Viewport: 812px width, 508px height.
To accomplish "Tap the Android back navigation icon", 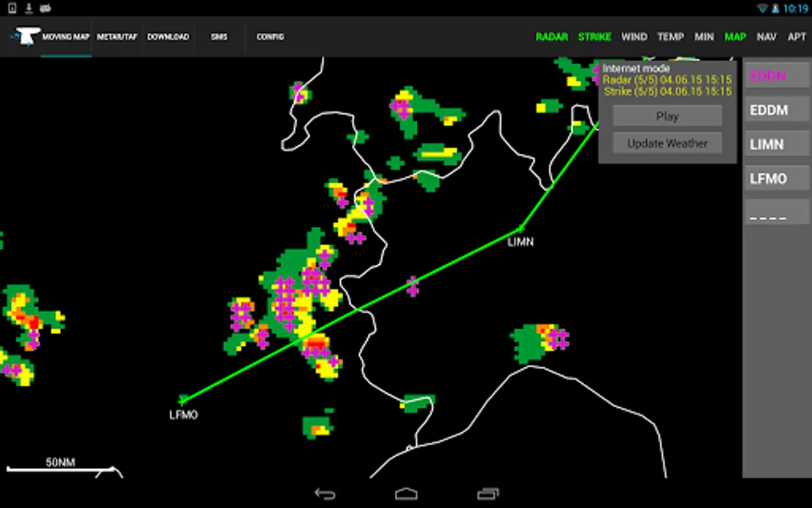I will point(325,494).
